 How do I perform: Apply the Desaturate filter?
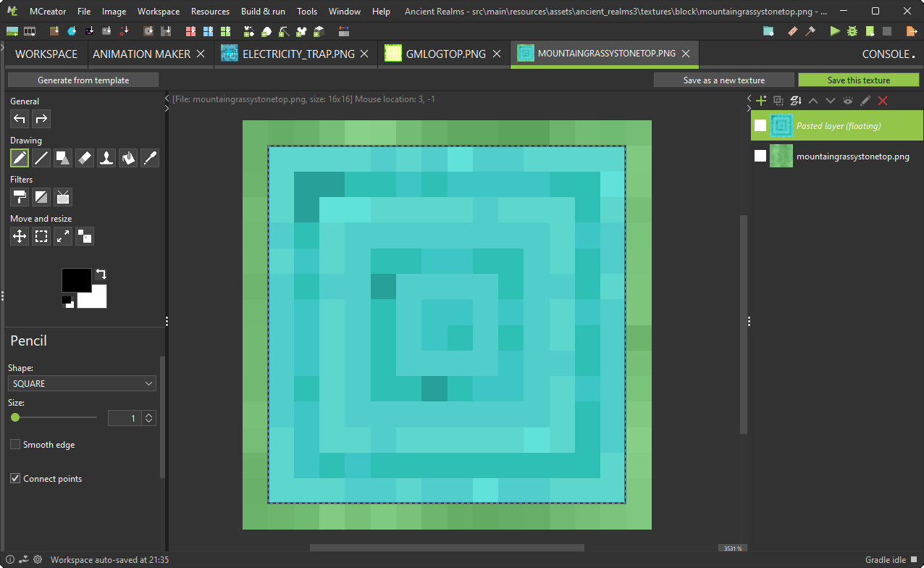41,197
